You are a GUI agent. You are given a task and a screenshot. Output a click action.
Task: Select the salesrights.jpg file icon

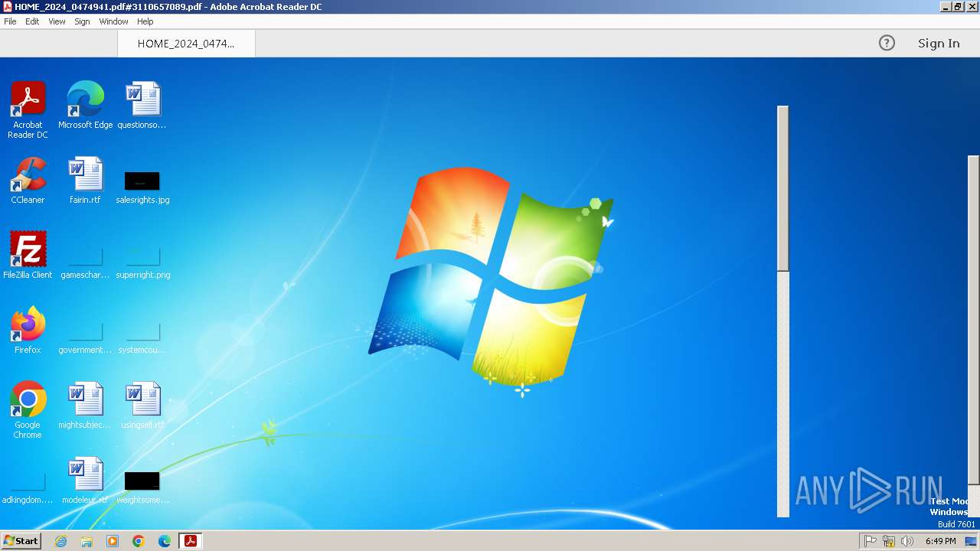142,187
